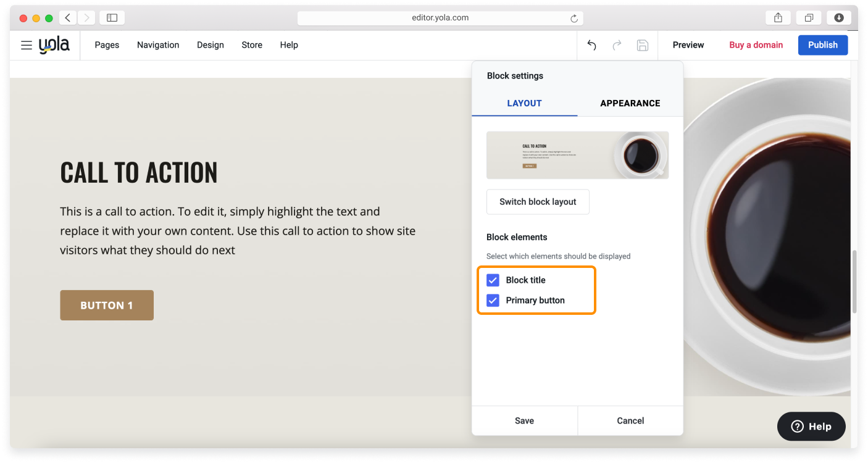The width and height of the screenshot is (868, 463).
Task: Open the hamburger menu icon
Action: [27, 45]
